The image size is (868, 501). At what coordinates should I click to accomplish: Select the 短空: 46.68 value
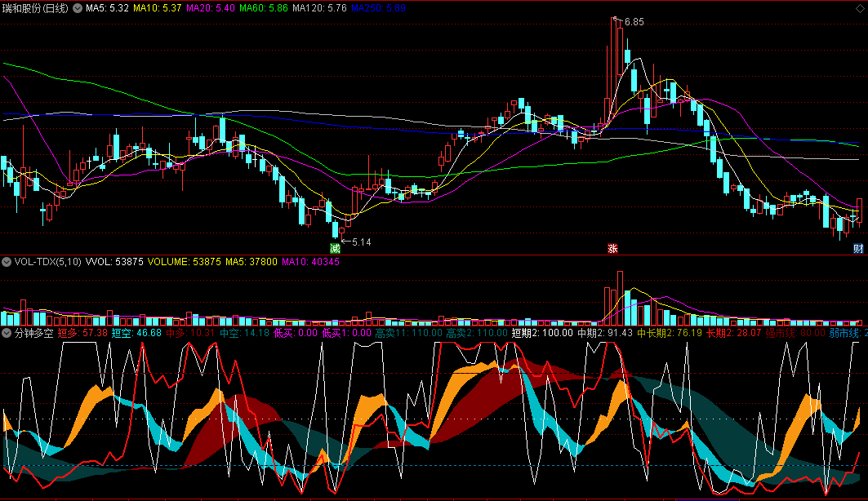[136, 333]
